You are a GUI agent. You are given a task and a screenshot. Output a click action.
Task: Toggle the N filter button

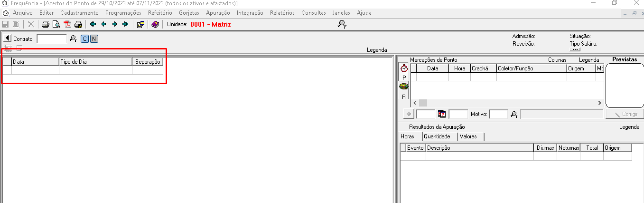(94, 39)
